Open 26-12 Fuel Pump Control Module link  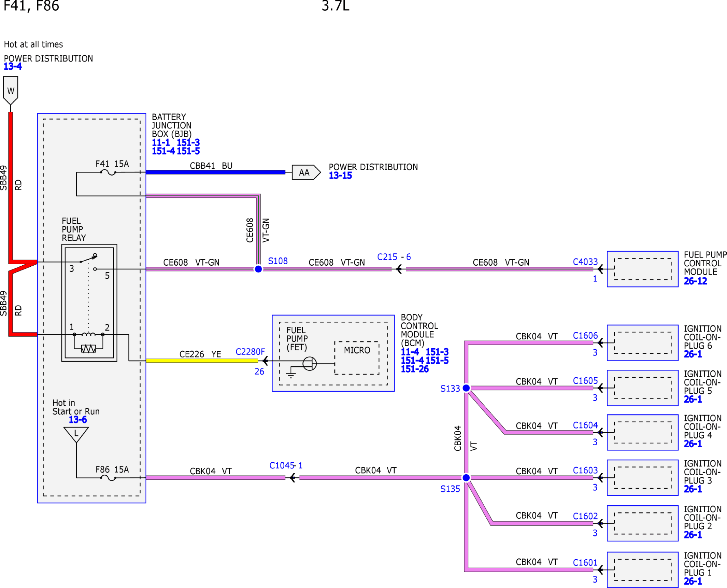695,281
